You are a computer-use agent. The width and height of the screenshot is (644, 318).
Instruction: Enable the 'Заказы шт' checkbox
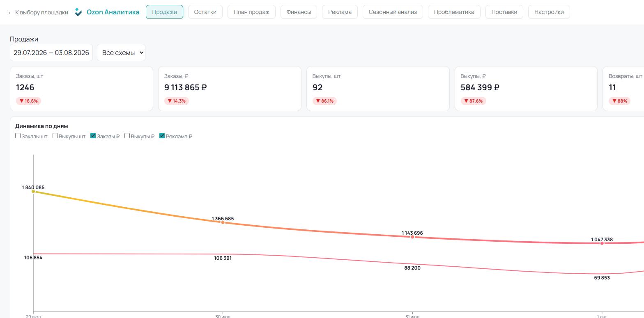pos(18,136)
